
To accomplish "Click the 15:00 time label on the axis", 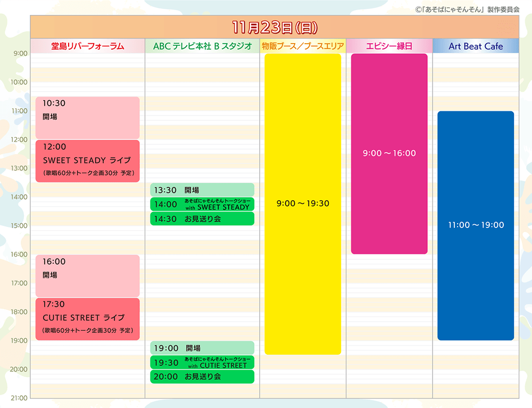I will [x=19, y=226].
